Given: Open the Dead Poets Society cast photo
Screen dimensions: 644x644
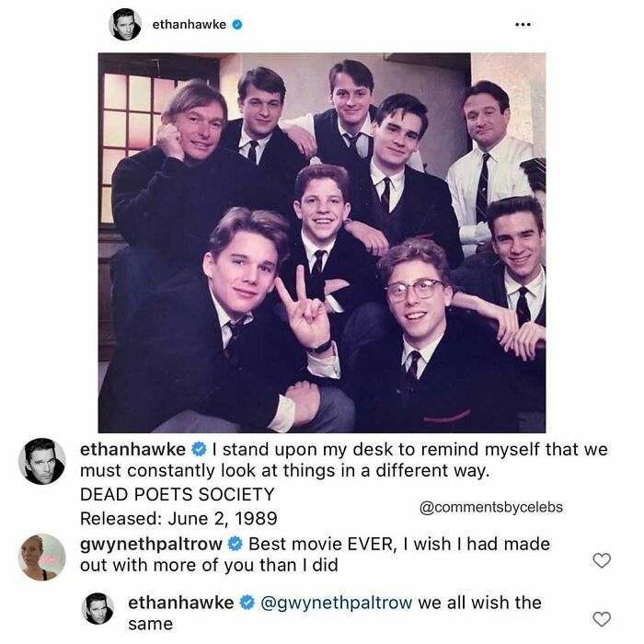Looking at the screenshot, I should coord(322,242).
